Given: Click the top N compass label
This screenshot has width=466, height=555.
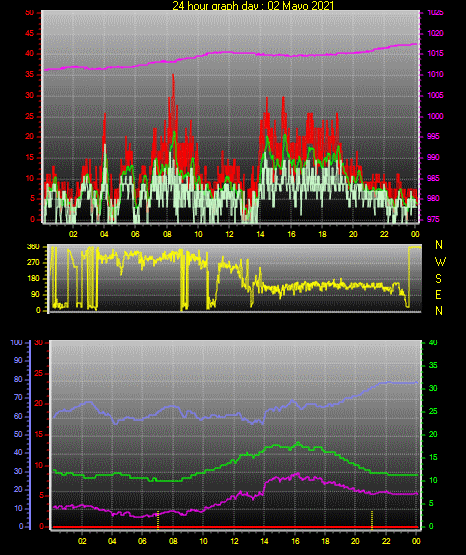Looking at the screenshot, I should (x=439, y=245).
